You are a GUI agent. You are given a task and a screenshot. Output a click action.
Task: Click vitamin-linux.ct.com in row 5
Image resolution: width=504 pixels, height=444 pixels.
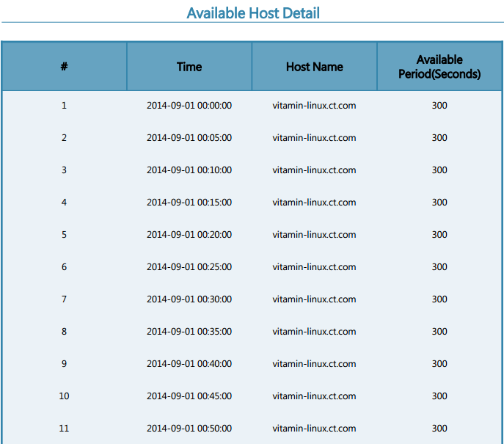tap(314, 234)
